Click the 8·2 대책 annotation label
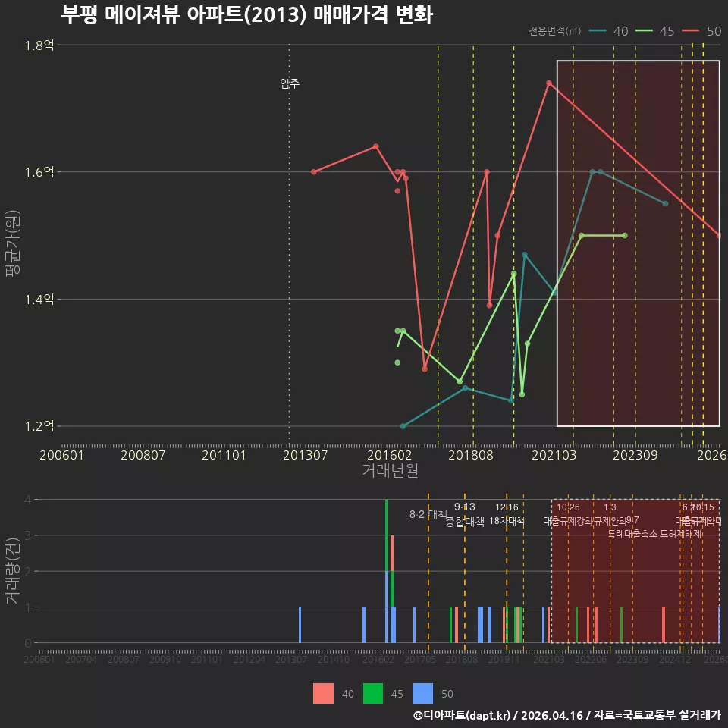The image size is (728, 728). (x=428, y=514)
